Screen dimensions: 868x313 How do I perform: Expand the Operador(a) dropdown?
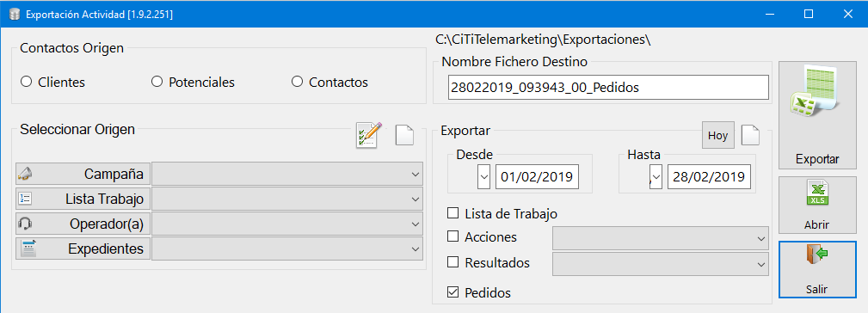pyautogui.click(x=416, y=224)
